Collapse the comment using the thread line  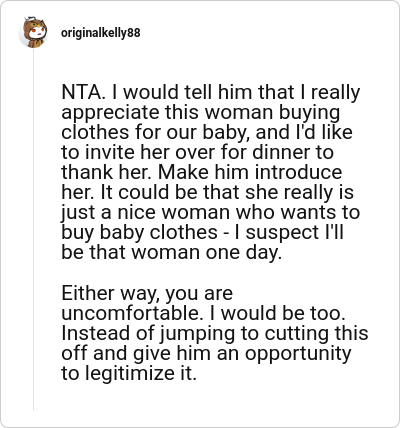pos(33,230)
